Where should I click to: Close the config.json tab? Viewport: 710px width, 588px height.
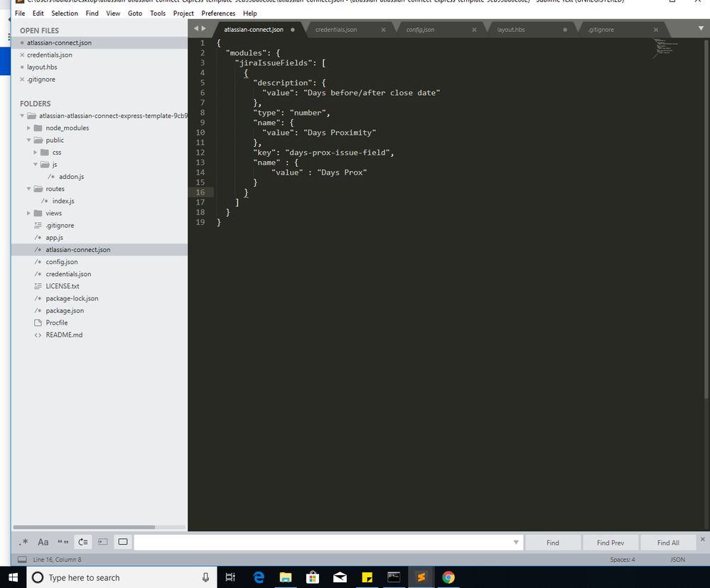point(474,30)
